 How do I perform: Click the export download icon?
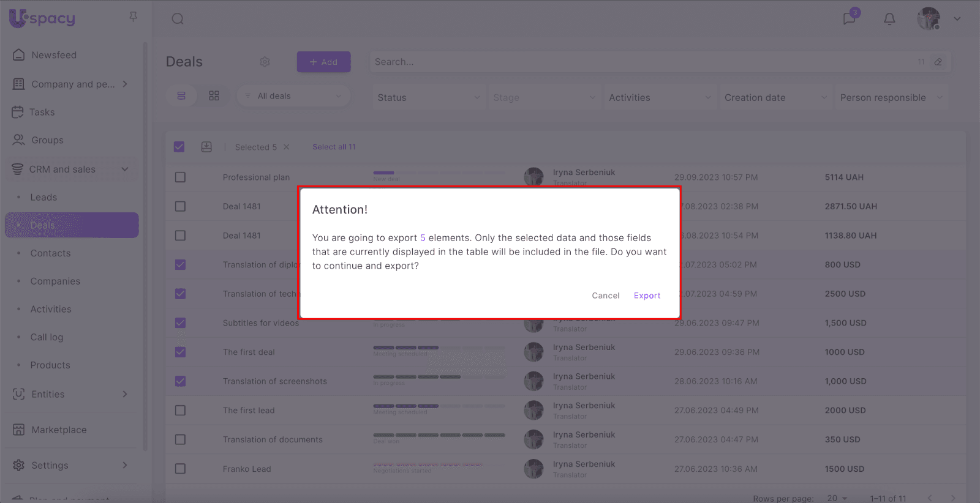pos(206,147)
